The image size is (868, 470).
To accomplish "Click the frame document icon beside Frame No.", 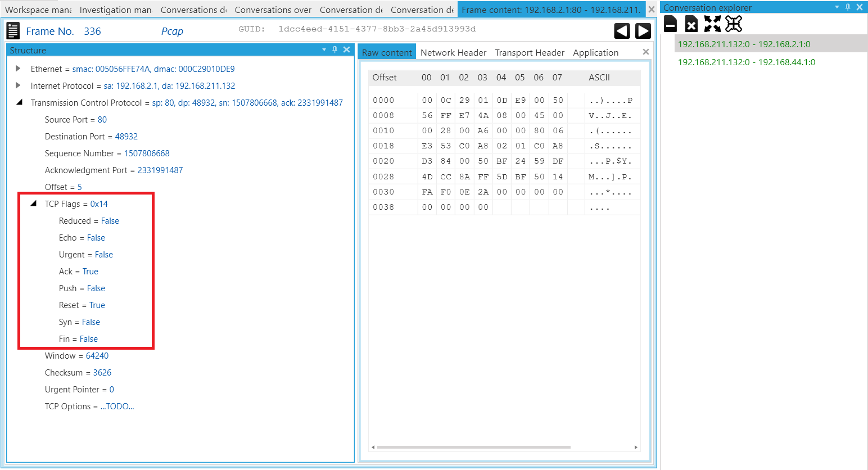I will coord(13,31).
